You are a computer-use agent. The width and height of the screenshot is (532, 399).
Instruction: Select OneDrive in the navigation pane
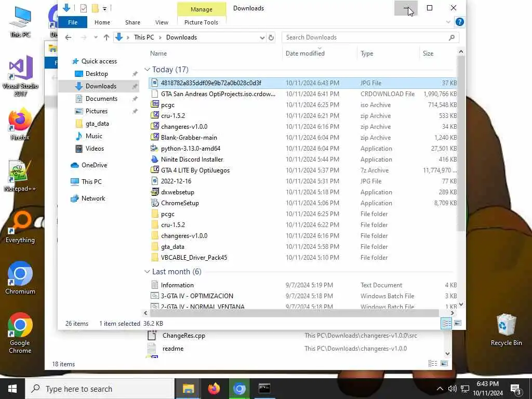pyautogui.click(x=95, y=165)
